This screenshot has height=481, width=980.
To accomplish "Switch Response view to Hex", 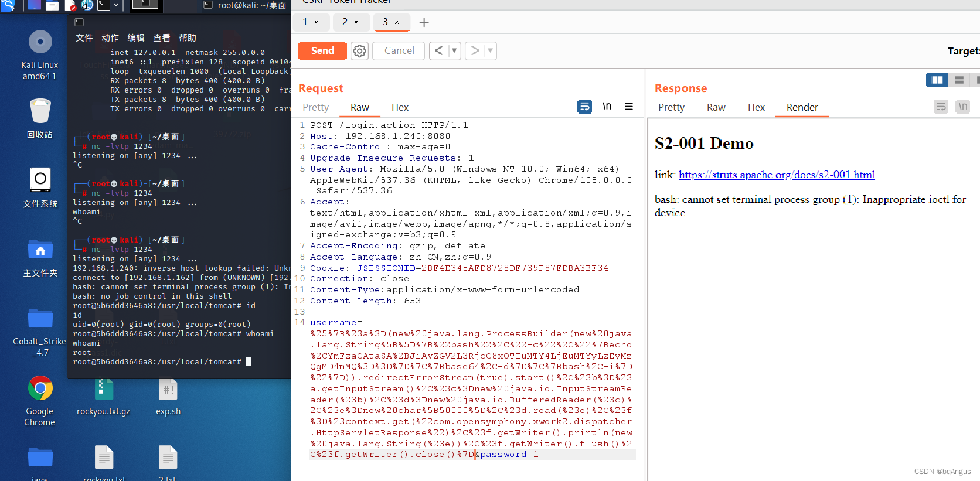I will [756, 107].
